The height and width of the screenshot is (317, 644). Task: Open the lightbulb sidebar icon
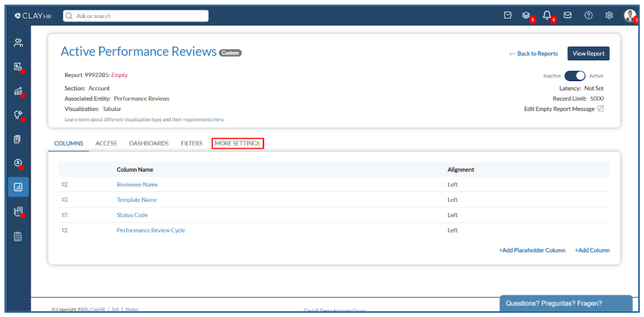[18, 115]
